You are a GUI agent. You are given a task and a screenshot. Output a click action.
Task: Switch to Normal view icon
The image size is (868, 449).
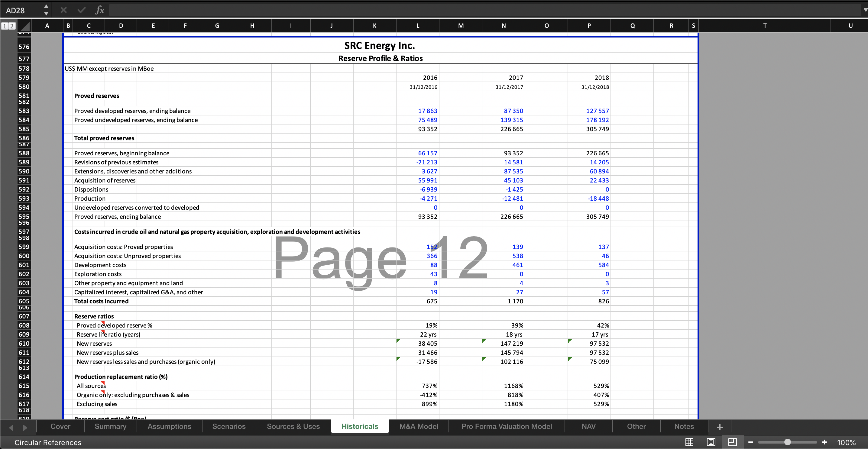[x=689, y=442]
